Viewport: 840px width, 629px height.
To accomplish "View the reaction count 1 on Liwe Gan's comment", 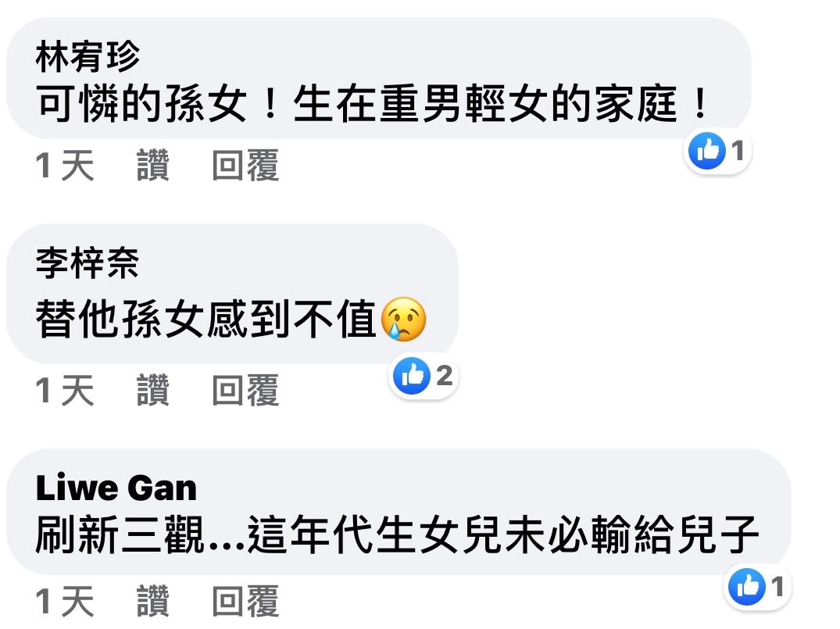I will point(777,587).
